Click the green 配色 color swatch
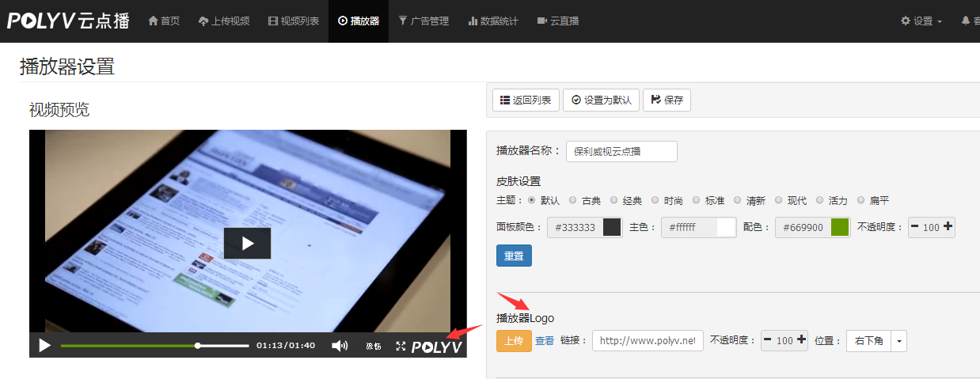The image size is (980, 379). (840, 227)
